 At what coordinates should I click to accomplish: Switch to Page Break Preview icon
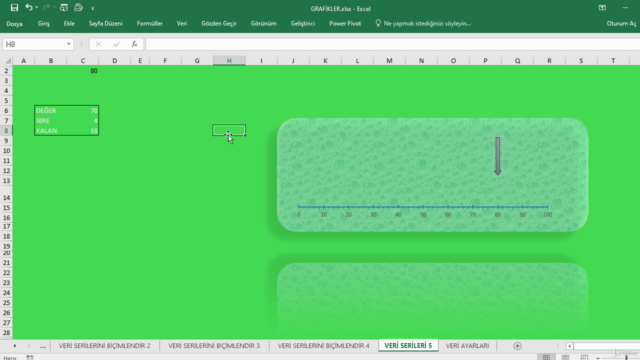coord(584,357)
